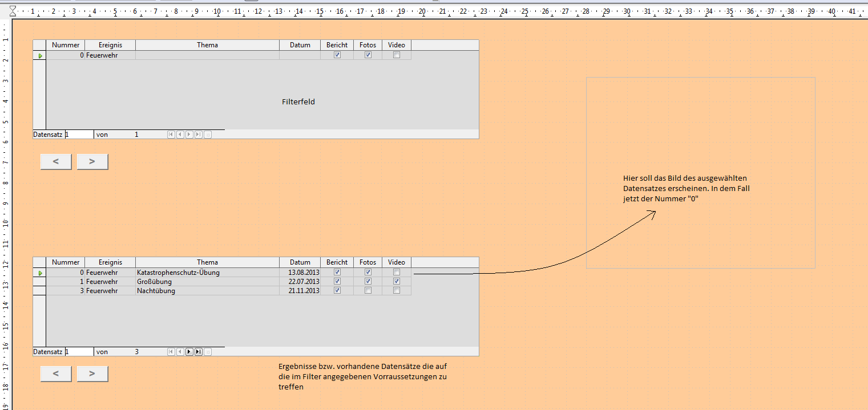The height and width of the screenshot is (410, 868).
Task: Click the 'Filterfeld' label text
Action: click(x=298, y=102)
